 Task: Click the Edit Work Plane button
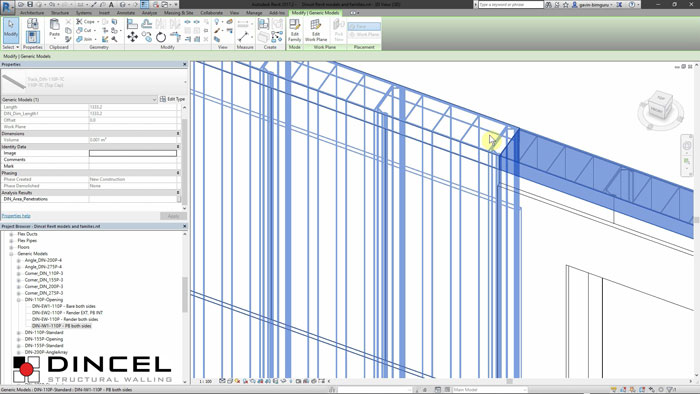point(316,30)
